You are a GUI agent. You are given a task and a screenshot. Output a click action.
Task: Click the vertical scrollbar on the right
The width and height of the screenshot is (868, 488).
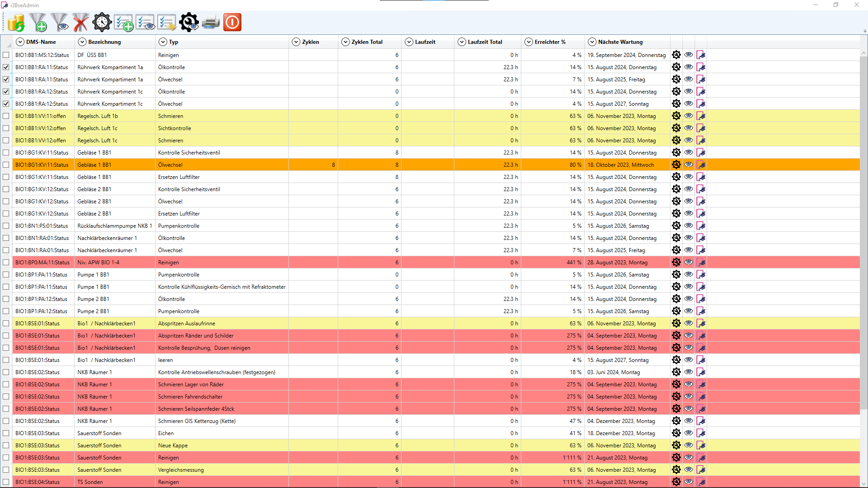tap(863, 226)
